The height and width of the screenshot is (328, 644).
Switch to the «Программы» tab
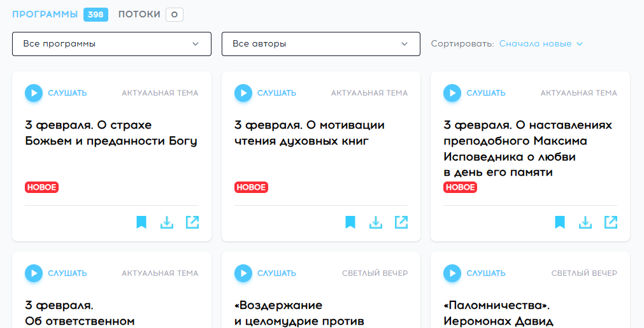coord(45,15)
